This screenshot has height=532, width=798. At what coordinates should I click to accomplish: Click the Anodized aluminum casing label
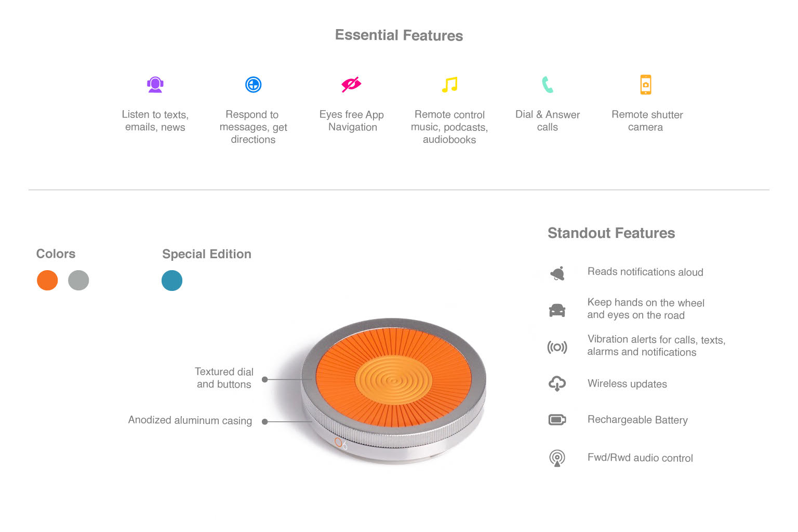coord(190,420)
